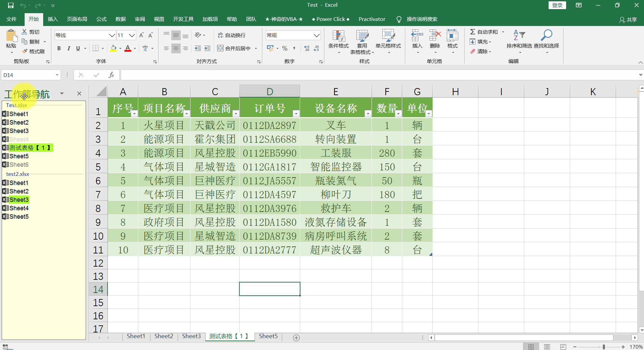Click Format cells (格式) icon

[452, 35]
